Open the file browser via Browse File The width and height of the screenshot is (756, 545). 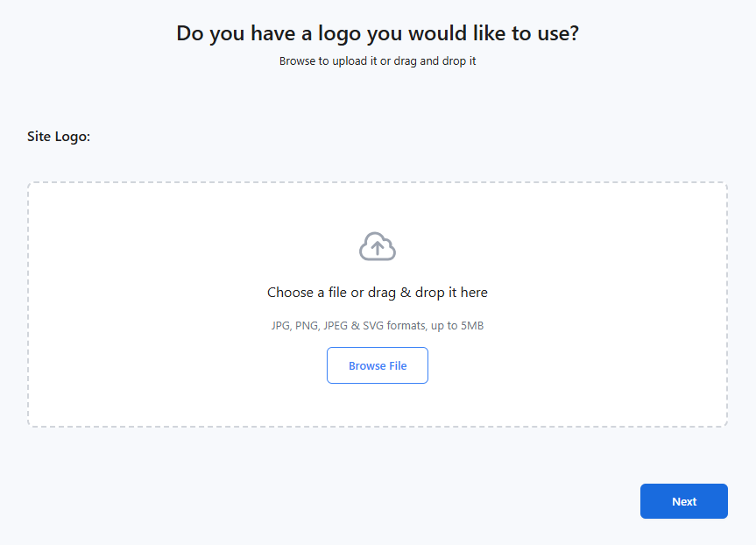click(x=378, y=365)
